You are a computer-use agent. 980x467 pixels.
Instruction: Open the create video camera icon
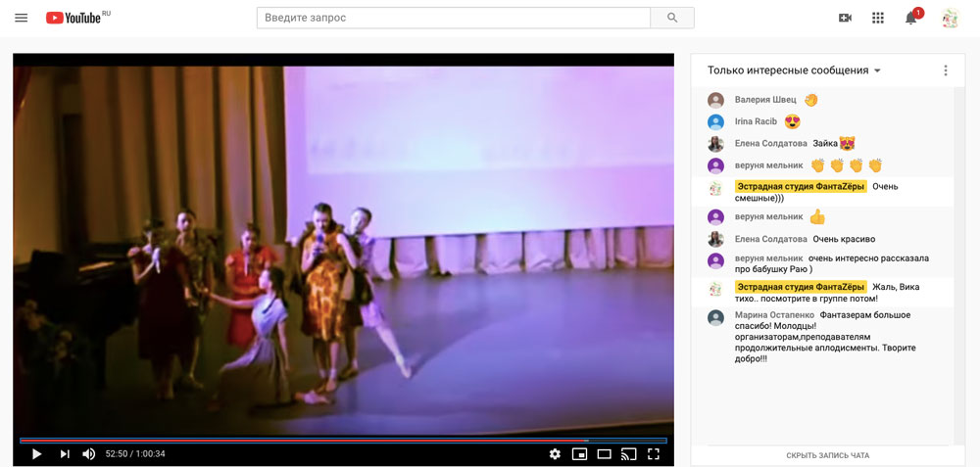(x=845, y=18)
